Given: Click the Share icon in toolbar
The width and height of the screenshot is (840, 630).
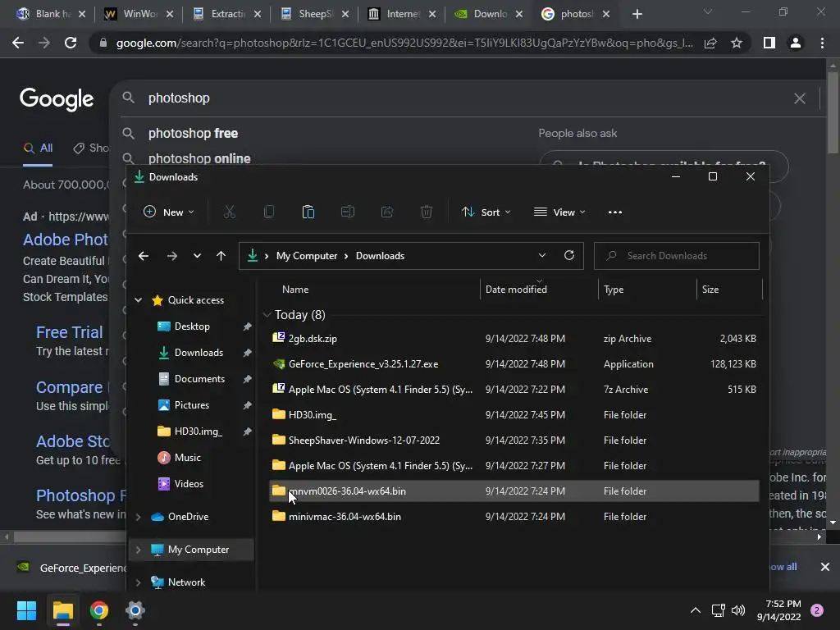Looking at the screenshot, I should 387,212.
